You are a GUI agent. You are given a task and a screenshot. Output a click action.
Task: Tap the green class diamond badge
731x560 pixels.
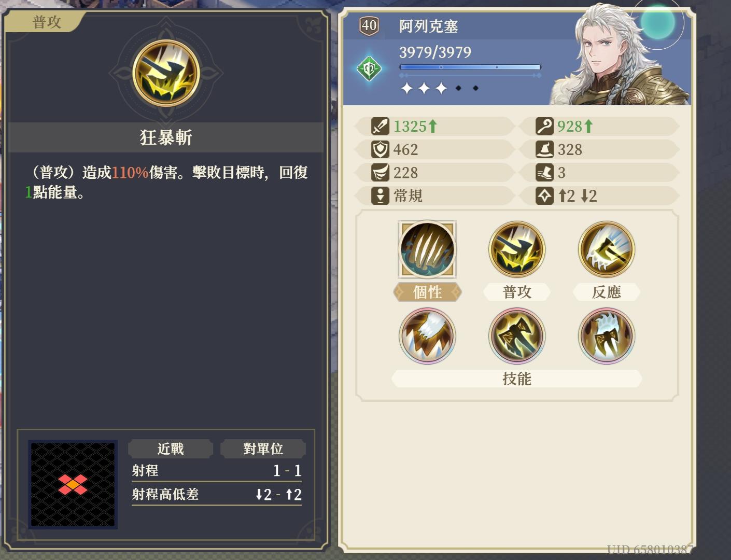coord(370,68)
